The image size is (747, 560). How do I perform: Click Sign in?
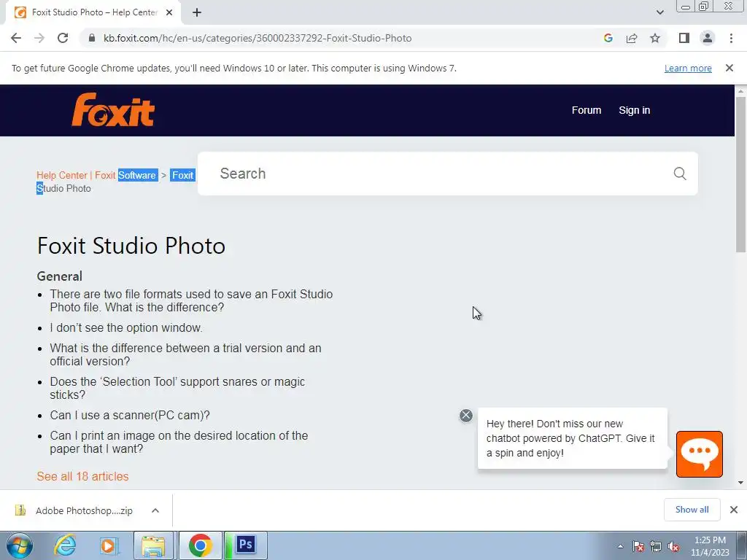[x=634, y=110]
